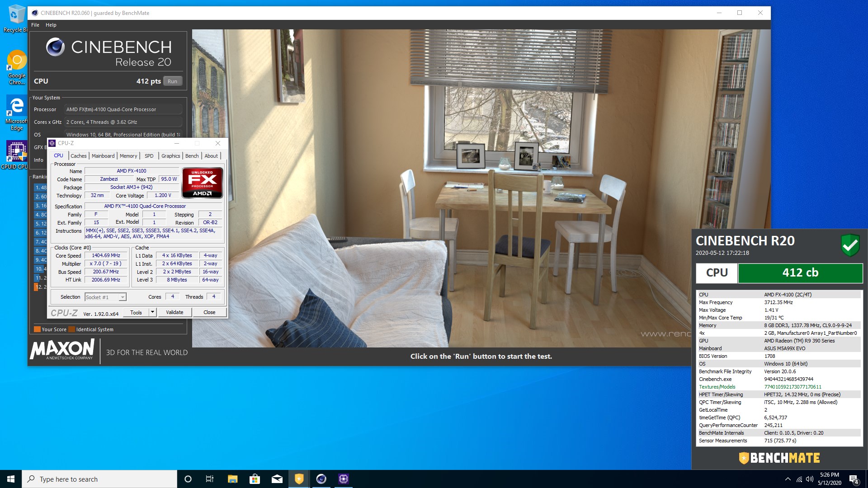The width and height of the screenshot is (868, 488).
Task: Click the Cores x GHz field in Cinebench
Action: point(123,122)
